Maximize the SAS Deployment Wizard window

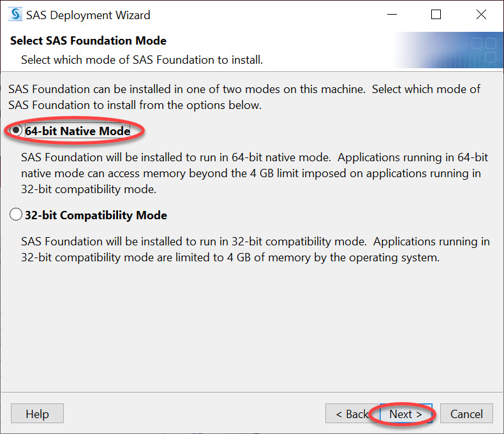pos(436,15)
